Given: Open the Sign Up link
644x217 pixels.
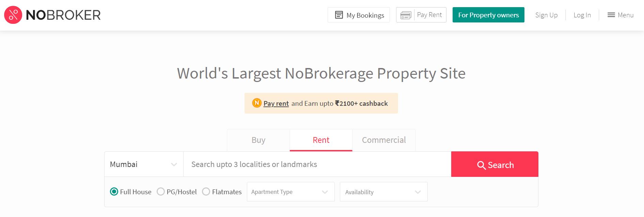Looking at the screenshot, I should [x=546, y=15].
